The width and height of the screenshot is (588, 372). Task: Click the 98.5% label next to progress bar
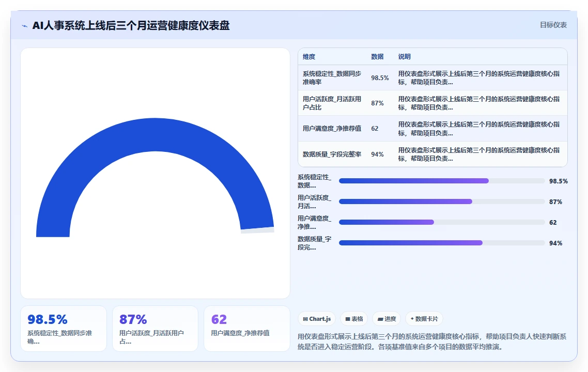pos(559,181)
